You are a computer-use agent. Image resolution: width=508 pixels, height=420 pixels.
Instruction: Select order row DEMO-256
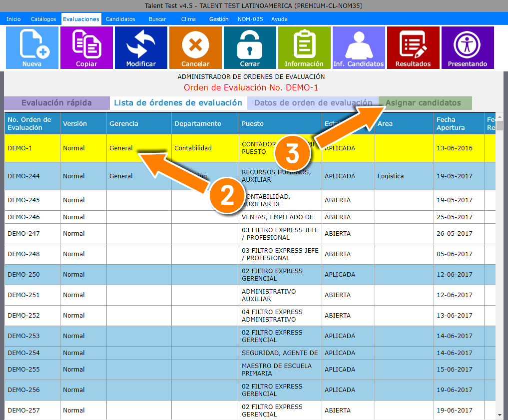(250, 390)
